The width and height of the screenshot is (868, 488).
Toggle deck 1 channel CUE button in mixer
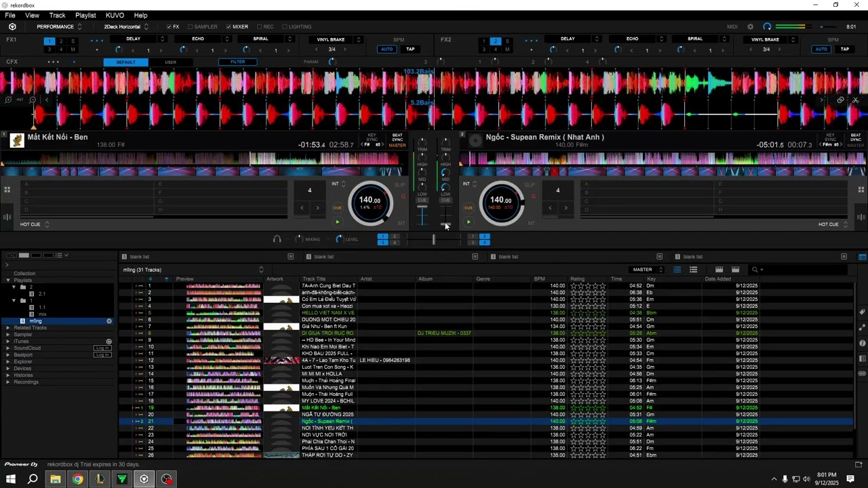pos(422,201)
